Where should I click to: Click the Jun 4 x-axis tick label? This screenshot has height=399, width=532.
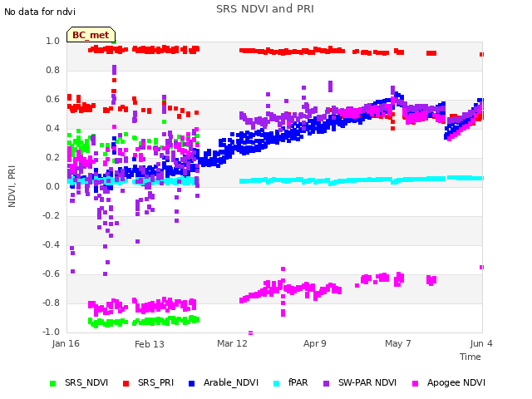(x=481, y=343)
